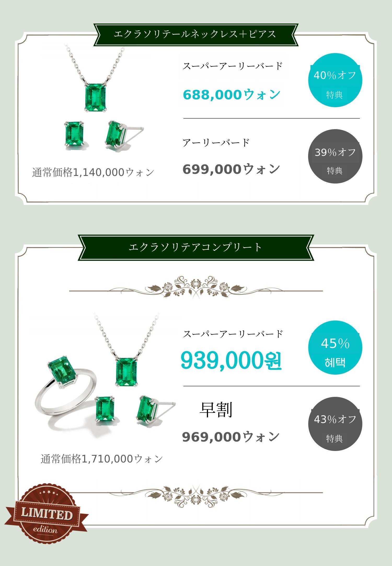The height and width of the screenshot is (566, 392).
Task: Click the teal 45% 혜택 badge
Action: tap(335, 348)
